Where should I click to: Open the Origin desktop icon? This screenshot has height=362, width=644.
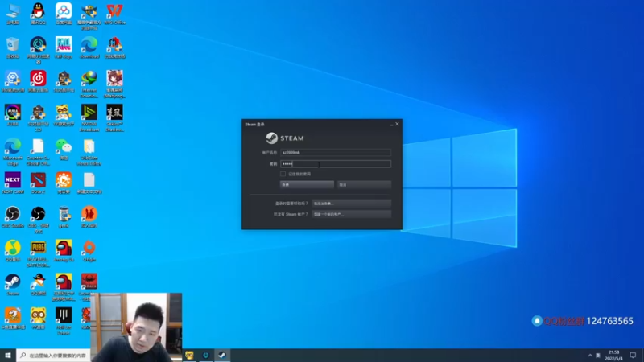click(89, 250)
